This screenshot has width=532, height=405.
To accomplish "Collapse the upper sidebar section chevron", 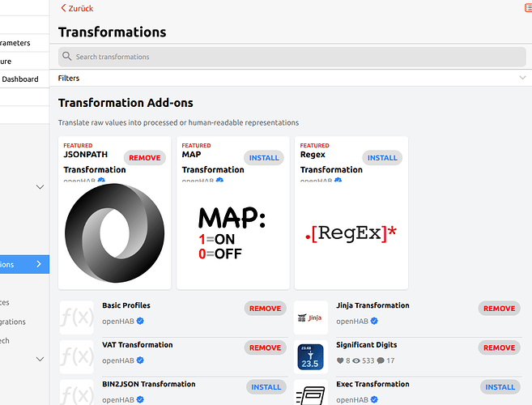I will (40, 187).
